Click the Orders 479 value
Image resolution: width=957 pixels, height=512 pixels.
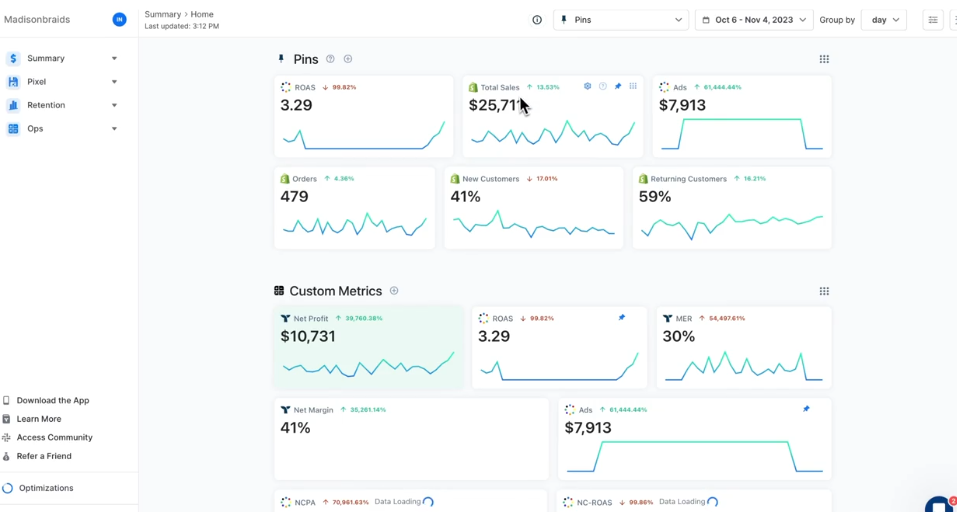point(294,197)
